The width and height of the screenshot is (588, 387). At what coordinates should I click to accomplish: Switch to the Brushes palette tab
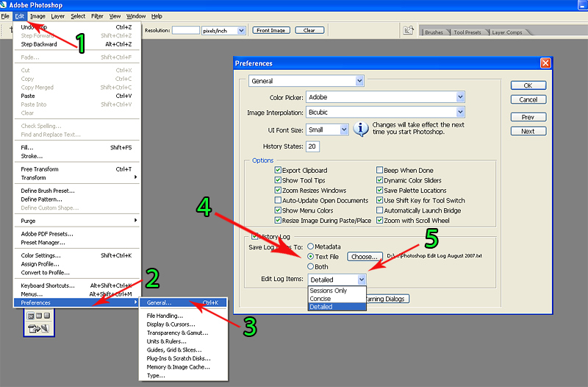pos(434,32)
